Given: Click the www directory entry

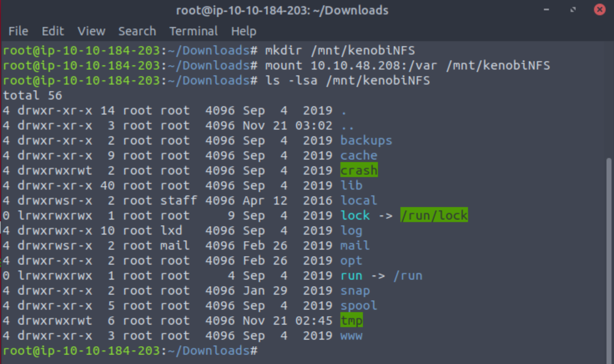Looking at the screenshot, I should 351,336.
